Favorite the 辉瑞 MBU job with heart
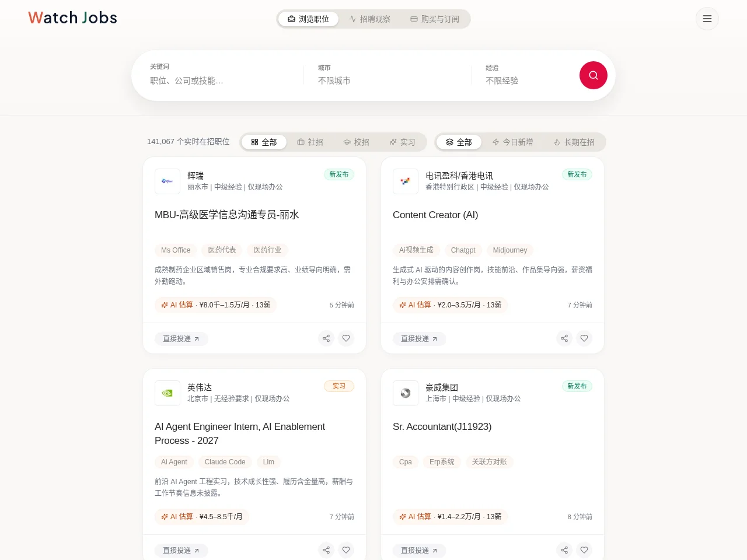 click(x=346, y=338)
